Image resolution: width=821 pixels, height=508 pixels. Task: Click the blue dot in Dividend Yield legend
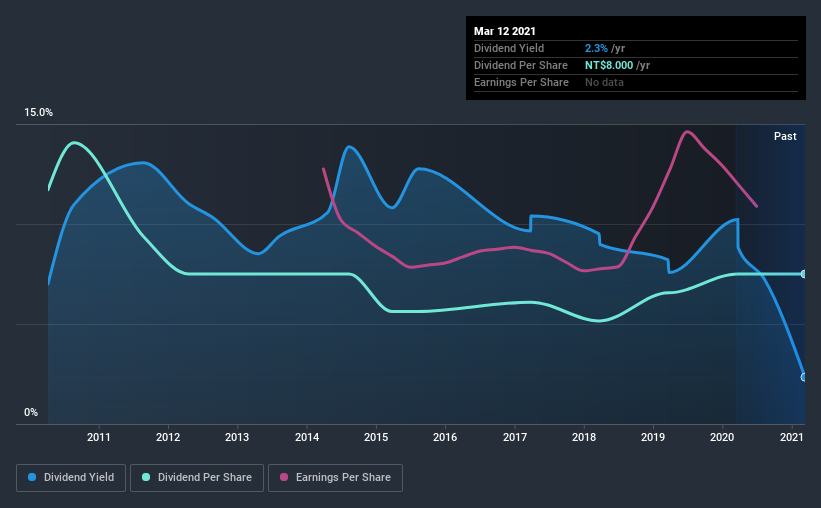33,478
